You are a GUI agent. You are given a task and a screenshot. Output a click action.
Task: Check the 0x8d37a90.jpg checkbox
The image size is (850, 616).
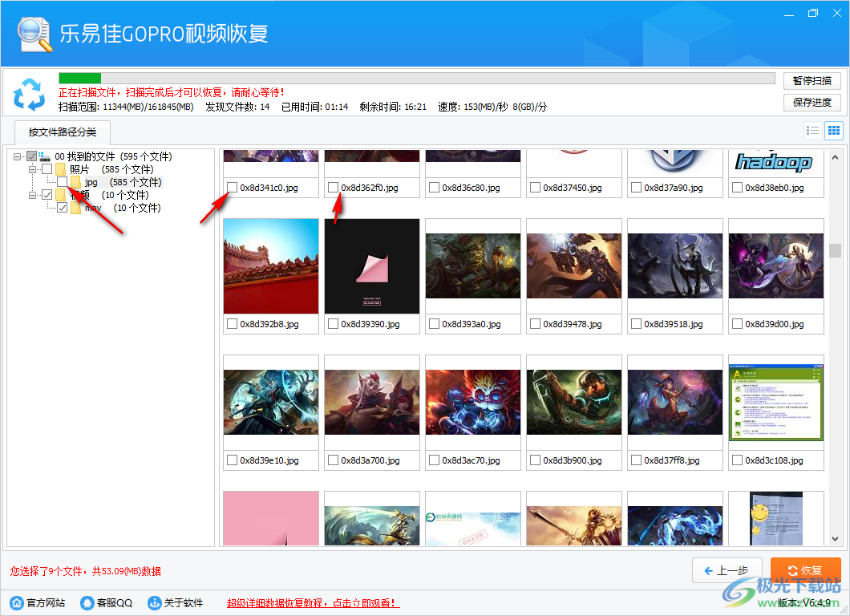click(x=637, y=188)
